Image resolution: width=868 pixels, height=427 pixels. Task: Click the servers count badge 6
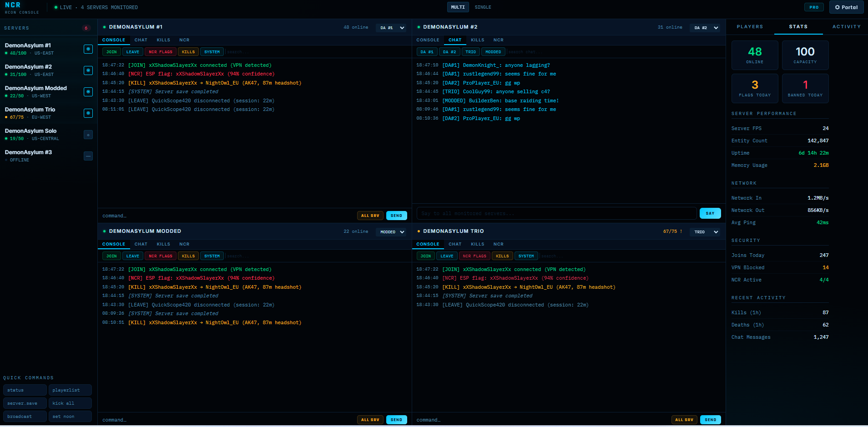point(86,28)
